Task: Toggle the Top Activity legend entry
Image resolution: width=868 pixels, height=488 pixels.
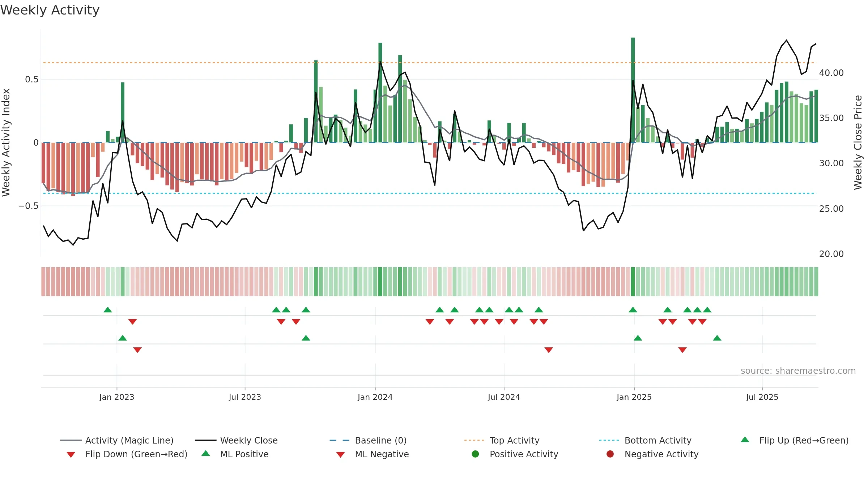Action: pyautogui.click(x=502, y=440)
